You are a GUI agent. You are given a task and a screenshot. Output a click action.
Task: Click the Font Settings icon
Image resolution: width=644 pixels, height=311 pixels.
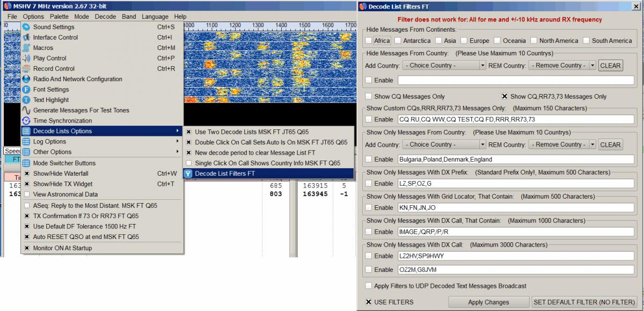pos(26,90)
